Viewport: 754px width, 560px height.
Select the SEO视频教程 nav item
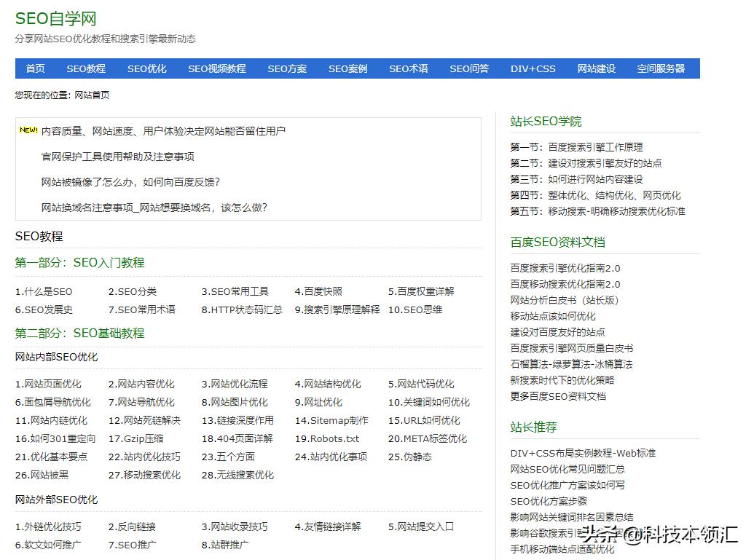click(x=220, y=68)
